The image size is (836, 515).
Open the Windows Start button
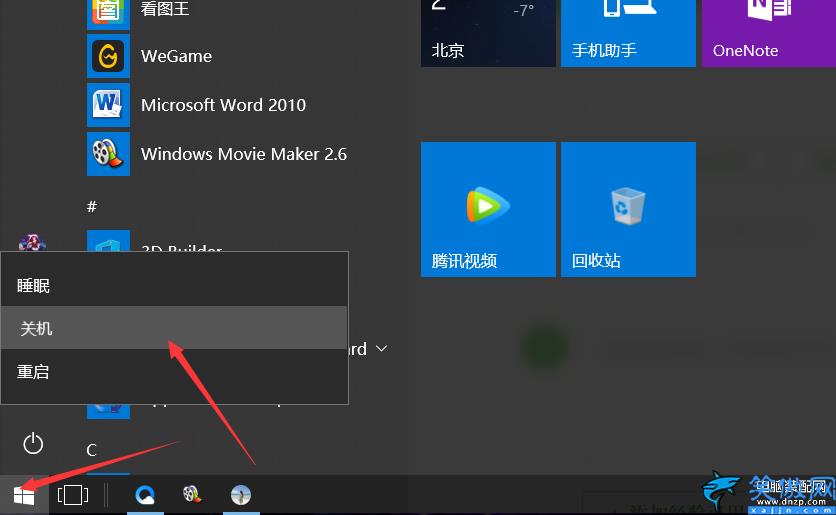coord(24,495)
